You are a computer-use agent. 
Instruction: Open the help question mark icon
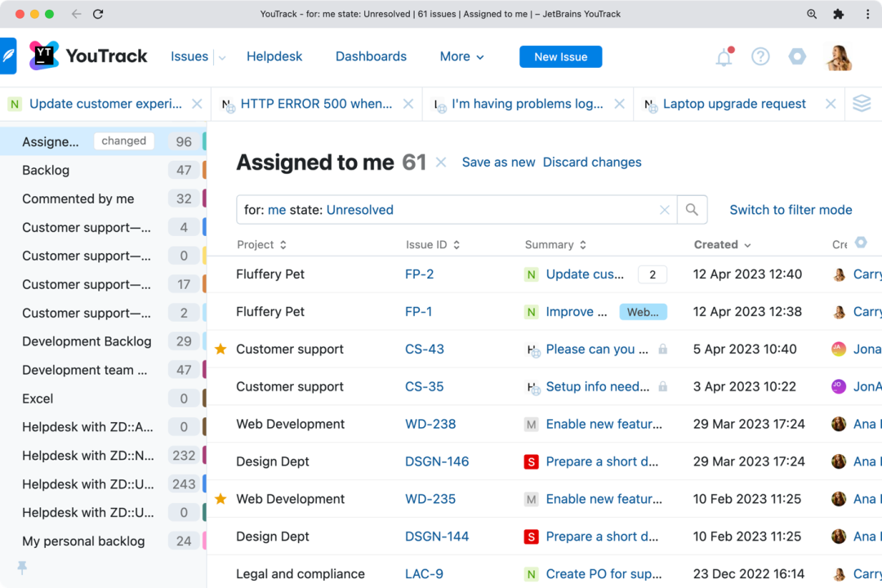tap(760, 56)
